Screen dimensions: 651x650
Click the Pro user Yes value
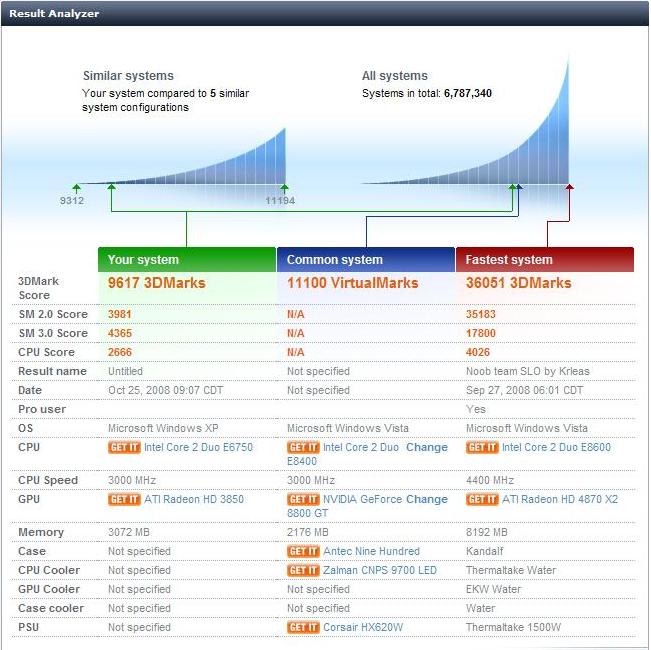[476, 409]
